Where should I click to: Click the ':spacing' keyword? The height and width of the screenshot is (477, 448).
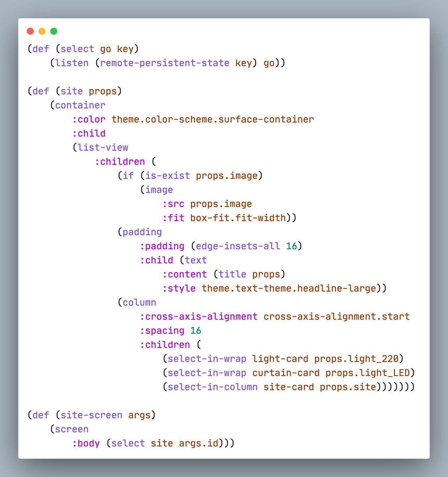pyautogui.click(x=162, y=331)
